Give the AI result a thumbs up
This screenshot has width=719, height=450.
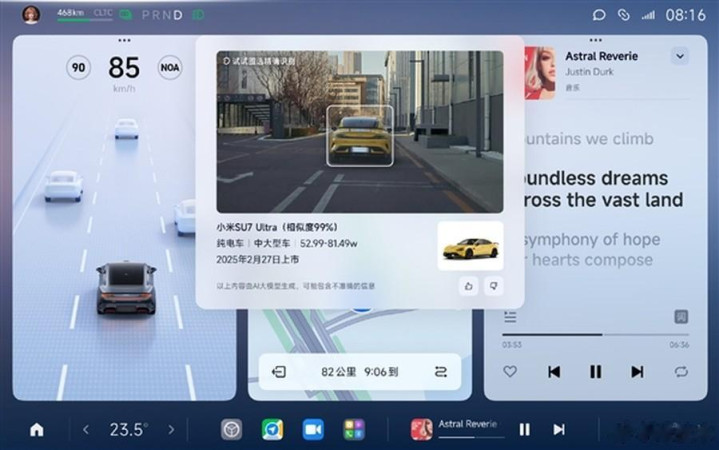coord(469,286)
